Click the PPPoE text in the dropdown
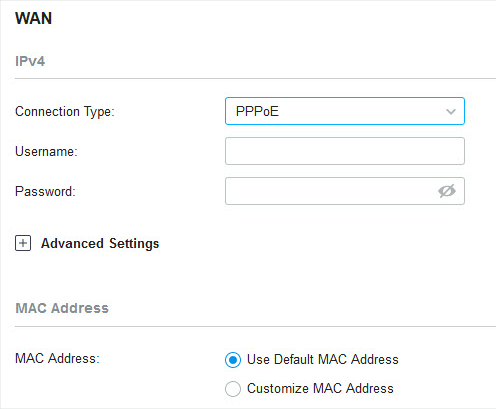Viewport: 496px width, 409px height. (257, 111)
